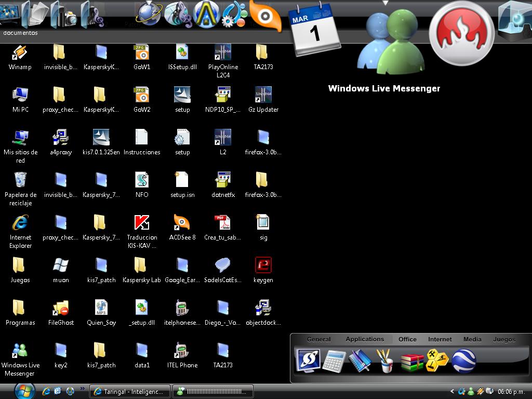Show hidden system tray icons arrow

point(453,391)
